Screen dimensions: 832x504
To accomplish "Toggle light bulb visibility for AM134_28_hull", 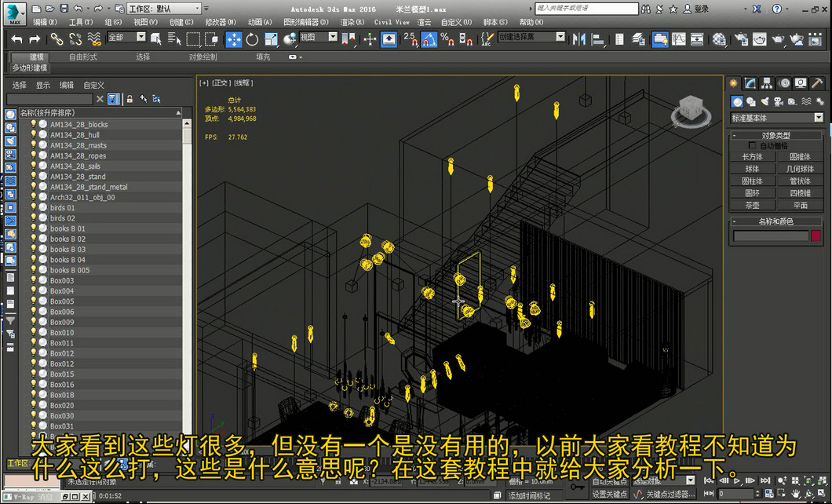I will tap(33, 135).
